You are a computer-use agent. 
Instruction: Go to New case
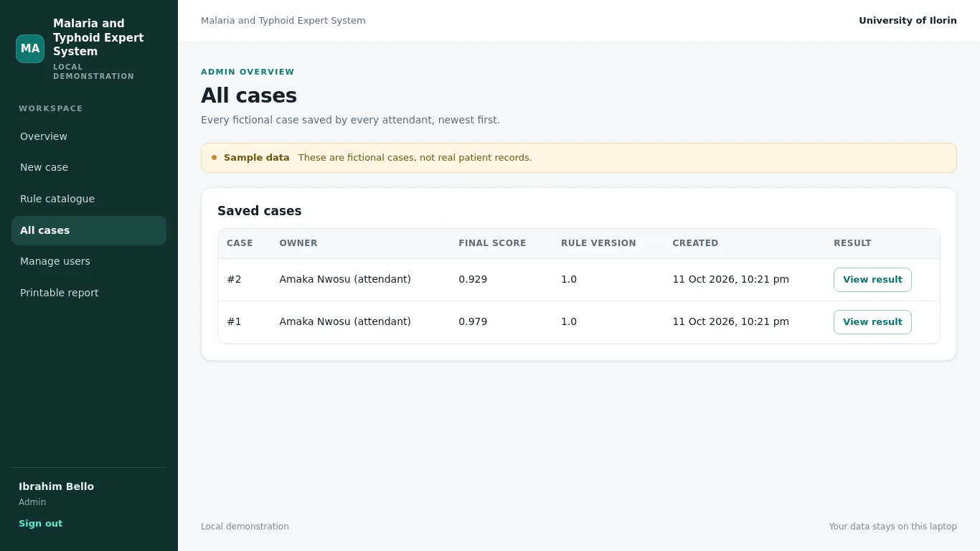[89, 167]
